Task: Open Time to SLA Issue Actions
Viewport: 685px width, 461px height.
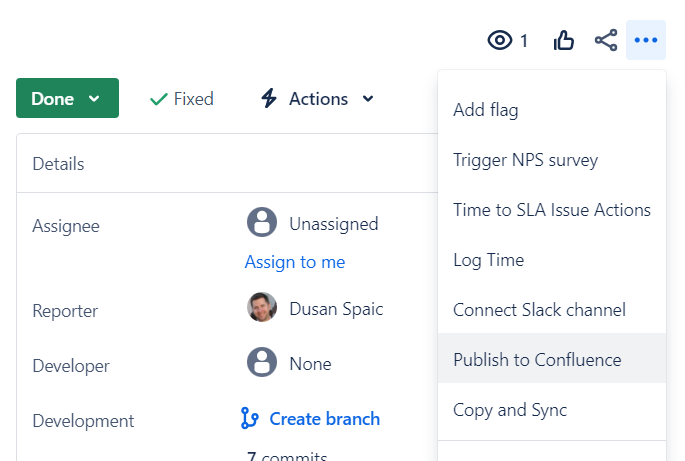Action: point(551,210)
